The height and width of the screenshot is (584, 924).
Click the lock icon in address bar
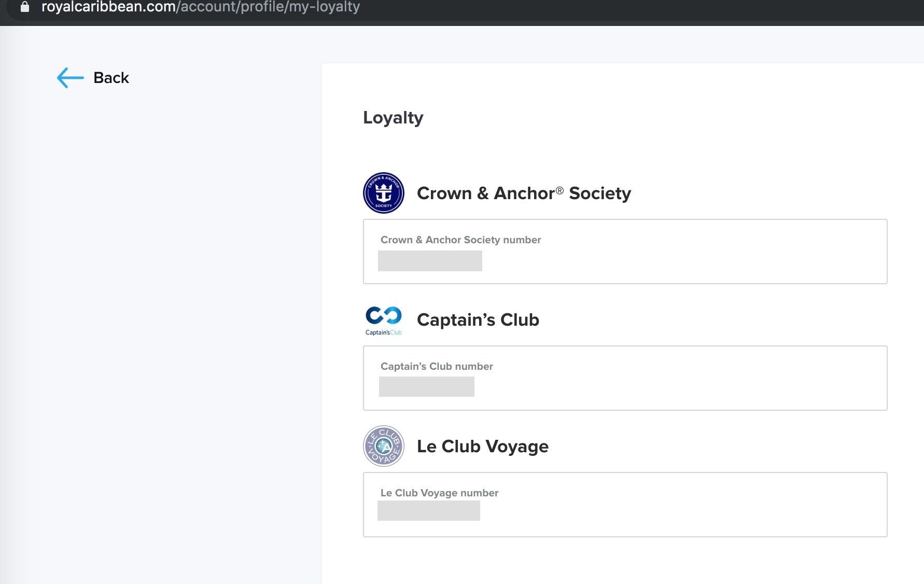click(24, 7)
